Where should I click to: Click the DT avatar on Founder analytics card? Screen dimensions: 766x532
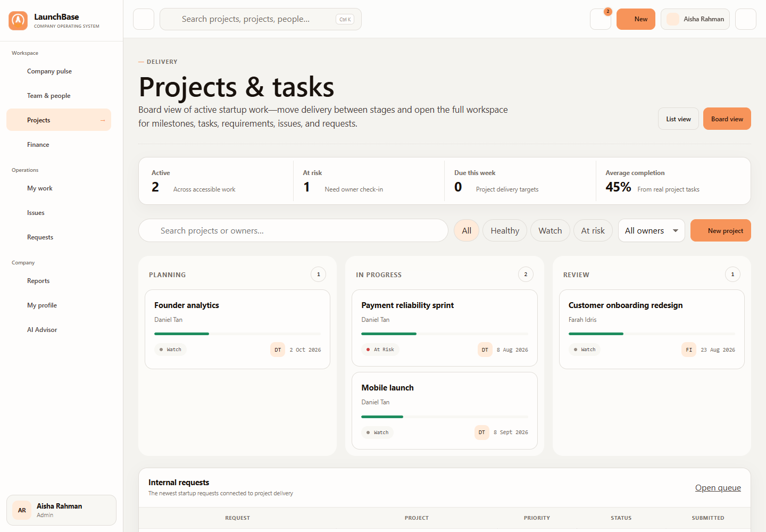point(278,350)
